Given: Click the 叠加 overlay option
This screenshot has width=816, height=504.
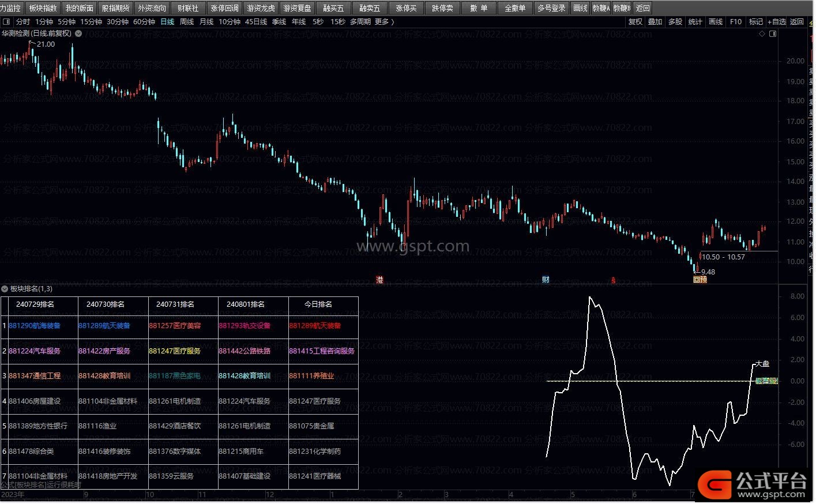Looking at the screenshot, I should [x=655, y=22].
